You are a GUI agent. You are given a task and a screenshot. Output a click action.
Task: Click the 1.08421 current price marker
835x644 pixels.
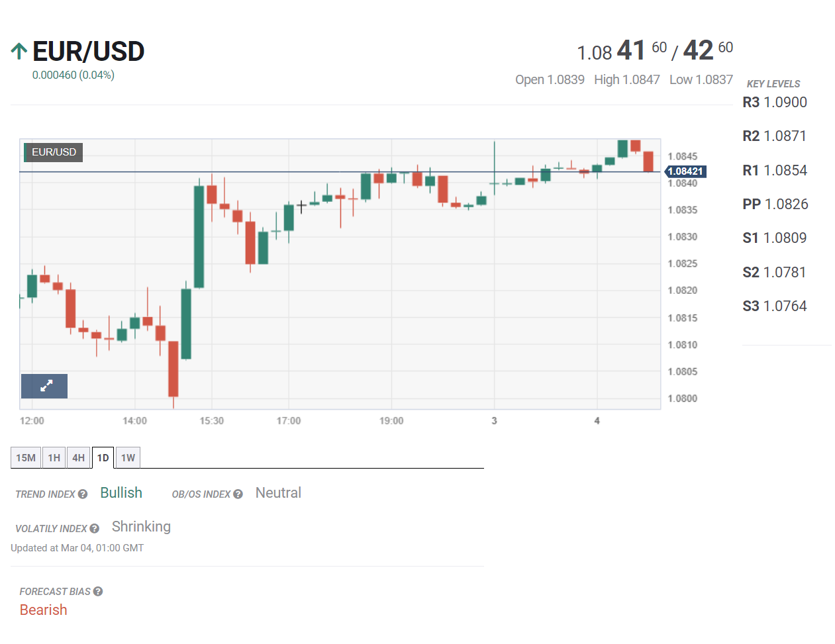coord(685,171)
